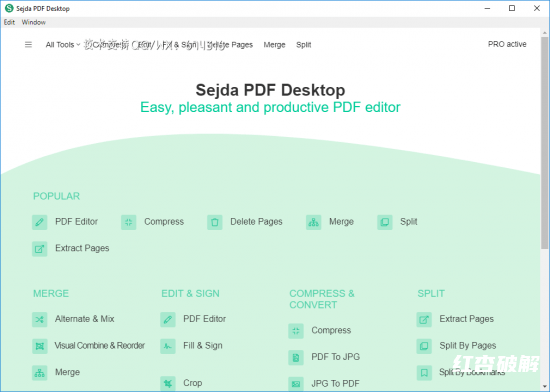Click Compress icon in Compress & Convert
This screenshot has width=550, height=392.
click(x=296, y=331)
